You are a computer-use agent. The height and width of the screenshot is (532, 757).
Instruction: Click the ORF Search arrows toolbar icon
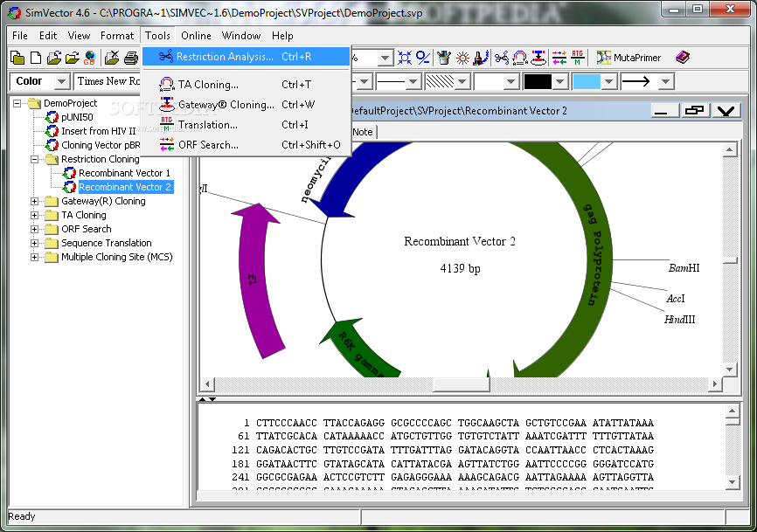pos(559,58)
